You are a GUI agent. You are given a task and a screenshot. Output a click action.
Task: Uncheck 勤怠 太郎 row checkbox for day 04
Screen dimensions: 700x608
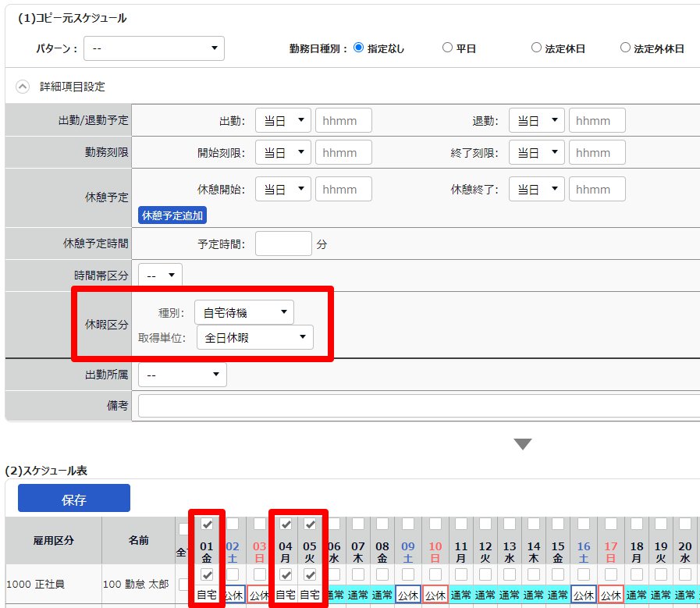(286, 575)
